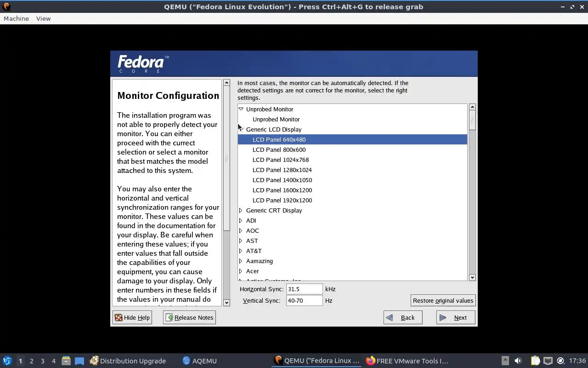This screenshot has height=368, width=588.
Task: Select LCD Panel 1600x1200
Action: 352,190
